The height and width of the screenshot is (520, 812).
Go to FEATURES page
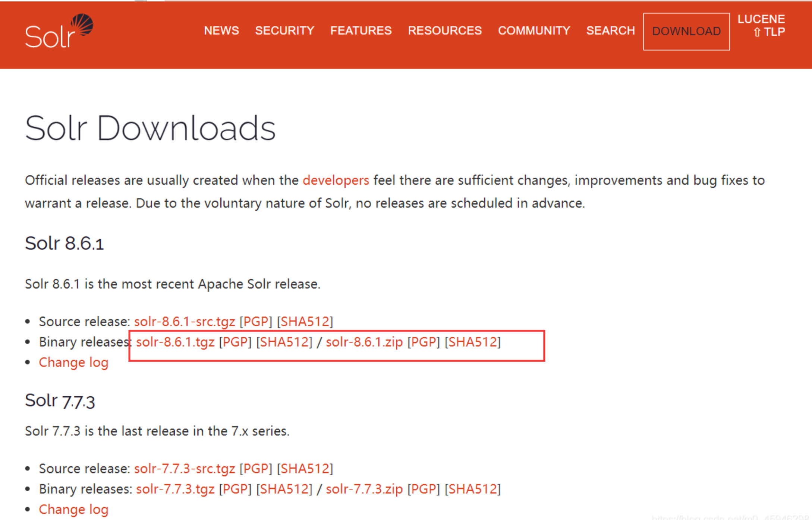pos(361,31)
